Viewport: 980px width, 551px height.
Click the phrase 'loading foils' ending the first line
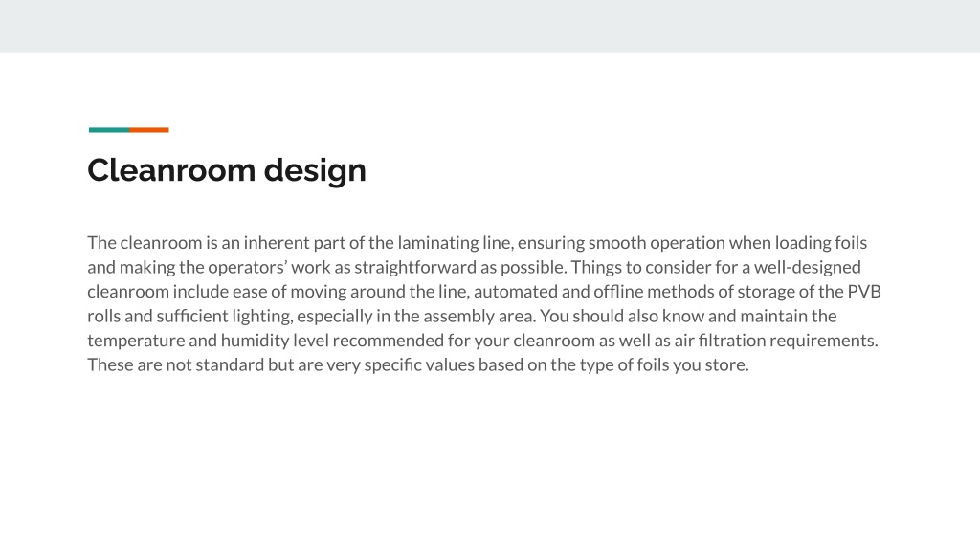[x=821, y=242]
